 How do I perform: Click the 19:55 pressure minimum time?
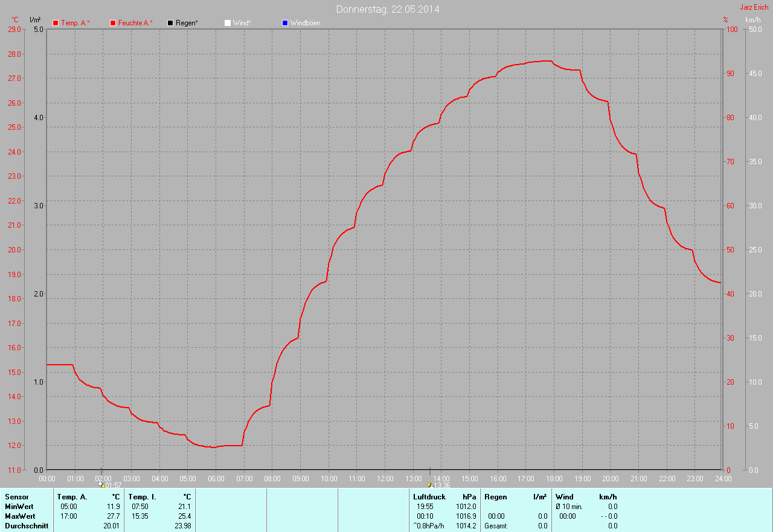(x=425, y=507)
